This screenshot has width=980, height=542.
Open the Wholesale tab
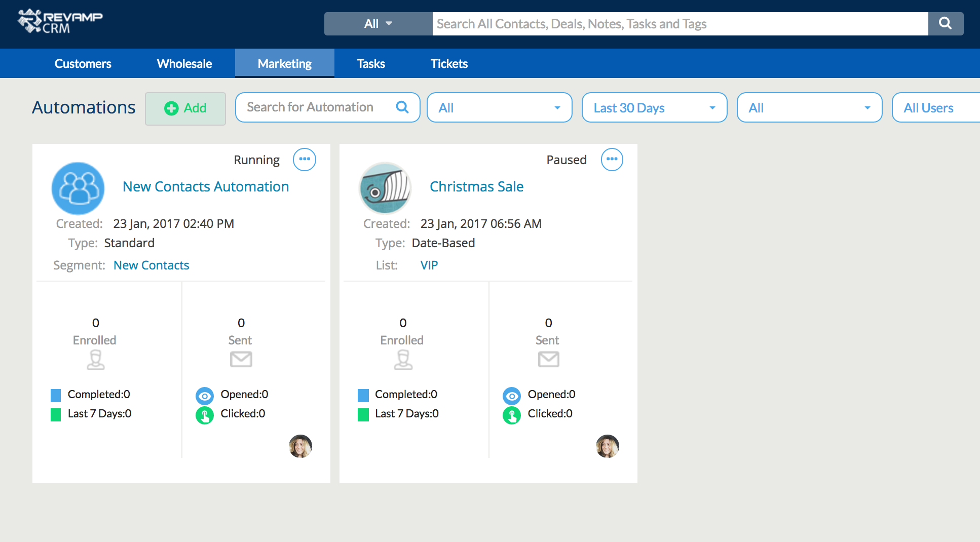184,63
